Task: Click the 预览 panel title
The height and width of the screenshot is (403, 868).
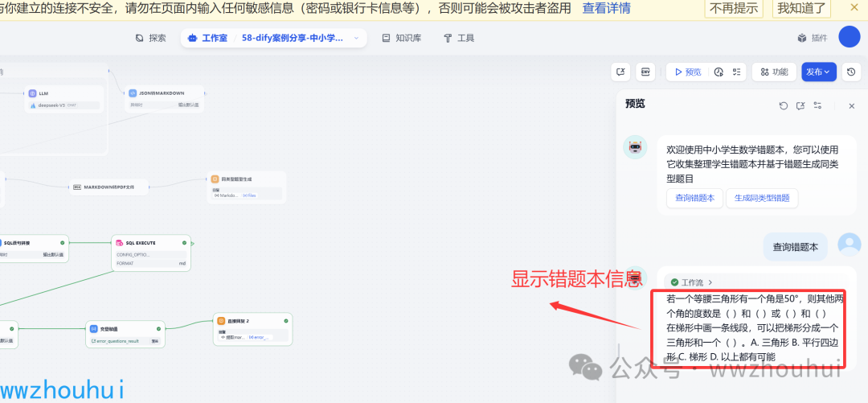Action: pyautogui.click(x=635, y=104)
